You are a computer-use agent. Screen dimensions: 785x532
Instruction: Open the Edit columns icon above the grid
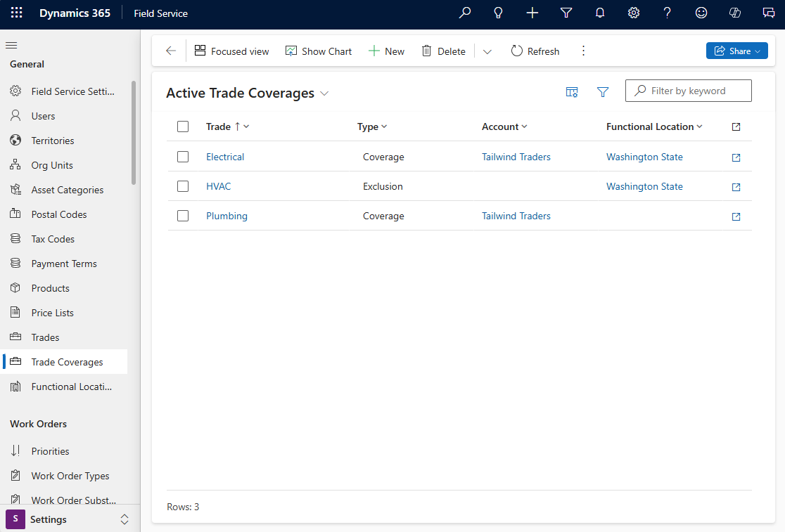point(572,91)
